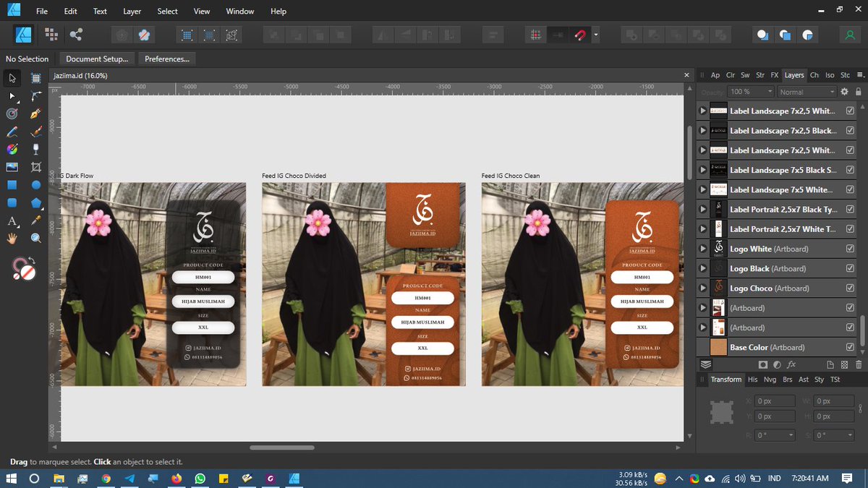The image size is (868, 488).
Task: Uncheck visibility of Base Color artboard
Action: (x=850, y=347)
